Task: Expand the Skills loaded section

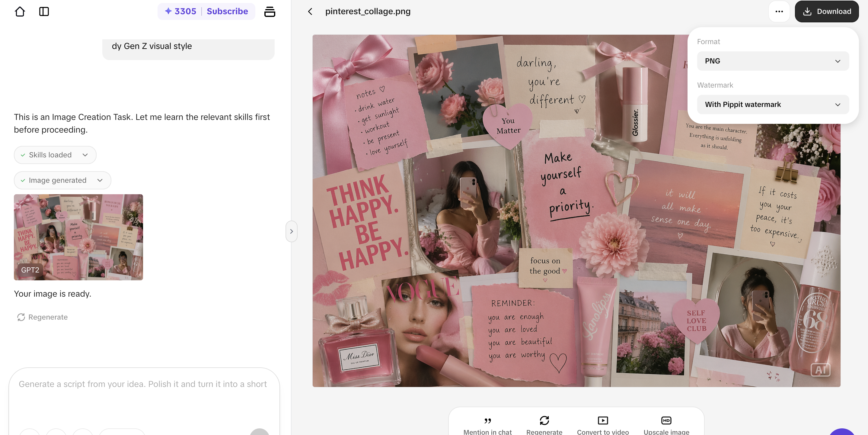Action: pyautogui.click(x=55, y=155)
